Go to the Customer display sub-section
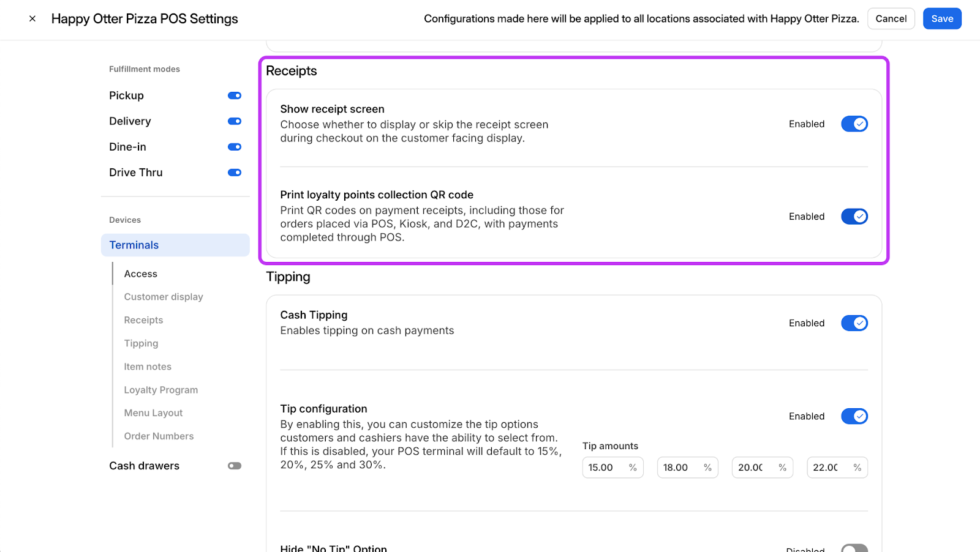The width and height of the screenshot is (980, 552). 164,297
